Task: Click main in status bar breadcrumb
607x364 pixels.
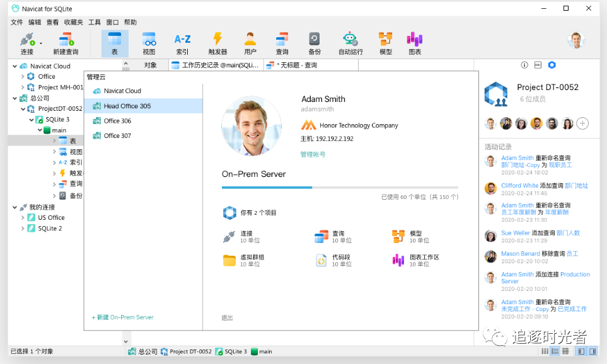Action: (x=262, y=351)
